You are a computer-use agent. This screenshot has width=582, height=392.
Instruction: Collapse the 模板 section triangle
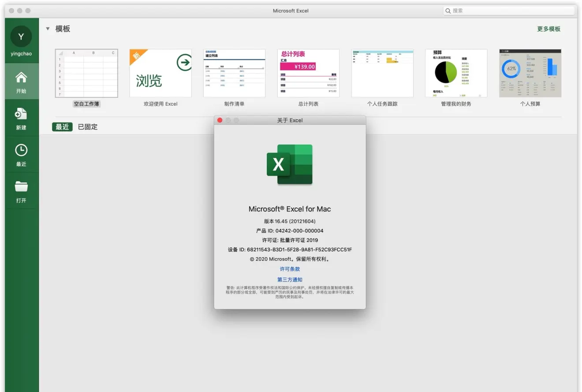(48, 29)
